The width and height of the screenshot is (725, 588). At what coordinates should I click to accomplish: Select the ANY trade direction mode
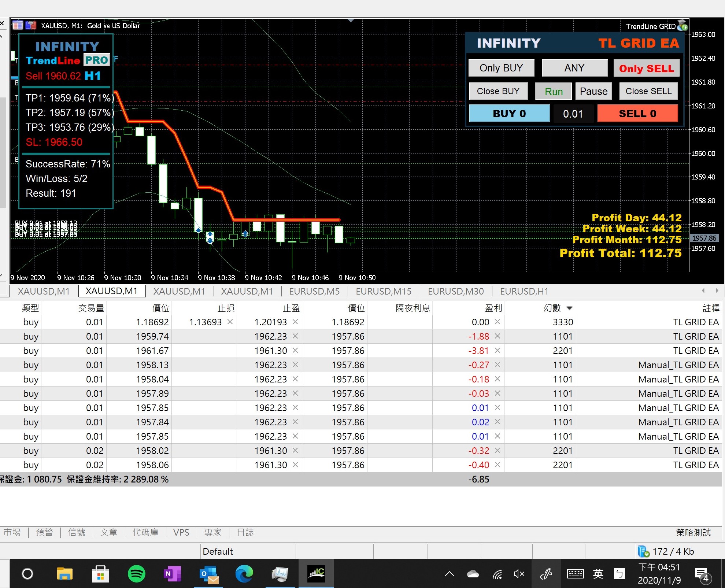click(x=574, y=68)
